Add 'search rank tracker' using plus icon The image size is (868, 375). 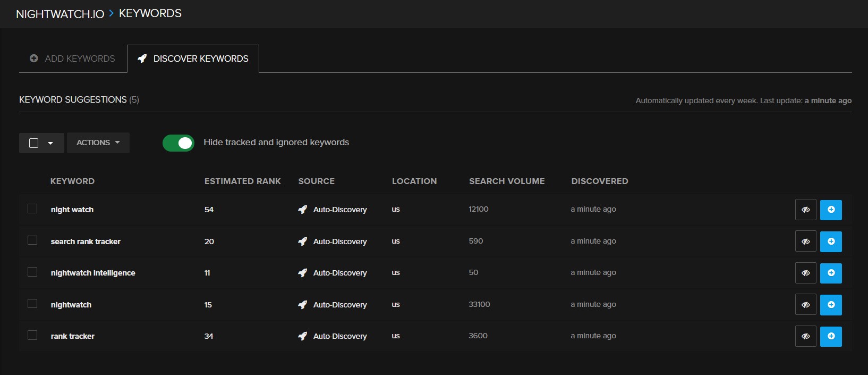(x=831, y=241)
